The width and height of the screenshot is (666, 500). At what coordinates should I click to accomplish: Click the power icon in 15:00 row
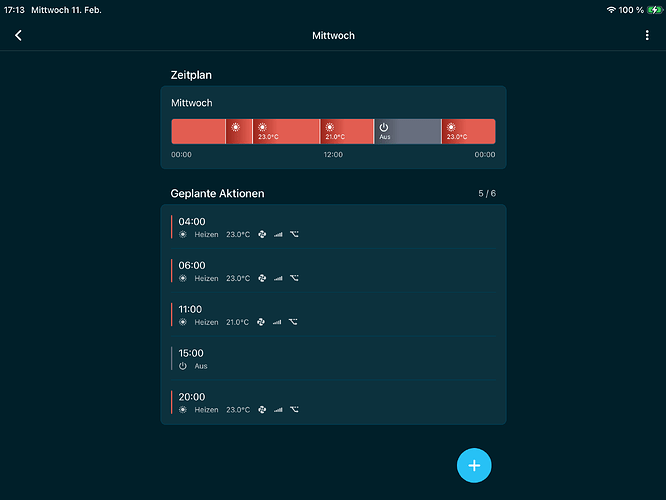(x=183, y=366)
